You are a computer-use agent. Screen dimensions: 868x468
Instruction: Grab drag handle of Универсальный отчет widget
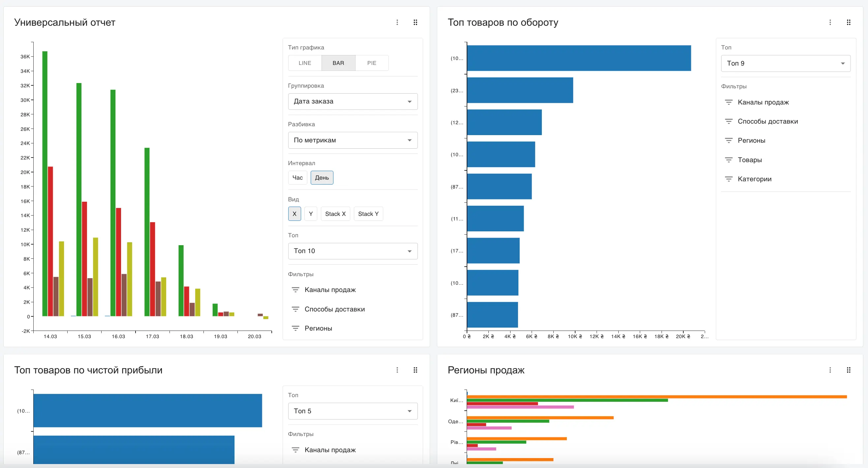(415, 22)
